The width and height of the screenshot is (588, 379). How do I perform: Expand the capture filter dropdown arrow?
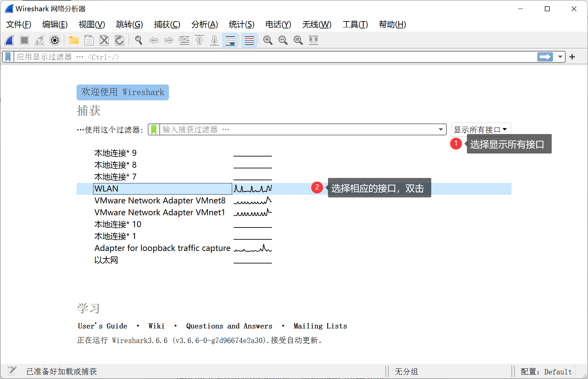pyautogui.click(x=441, y=129)
